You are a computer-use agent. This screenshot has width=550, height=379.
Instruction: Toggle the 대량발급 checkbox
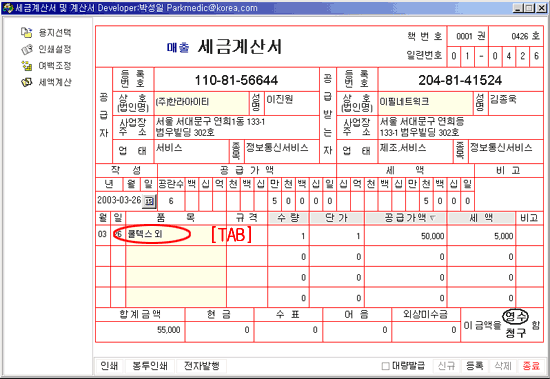(385, 366)
